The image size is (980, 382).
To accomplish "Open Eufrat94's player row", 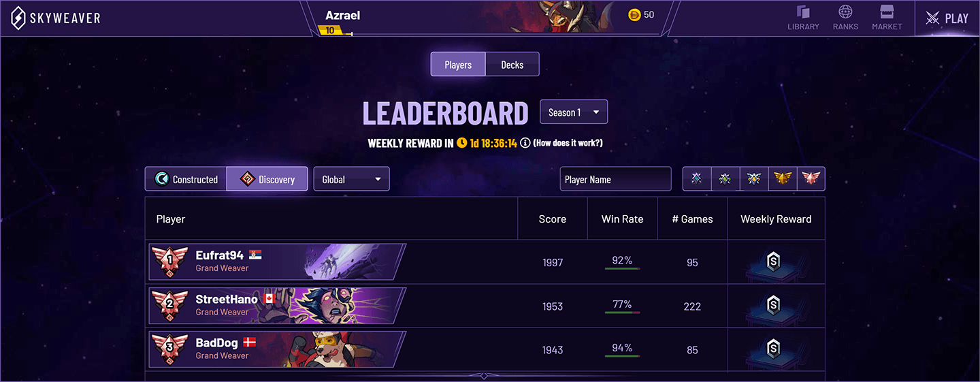I will pos(485,262).
